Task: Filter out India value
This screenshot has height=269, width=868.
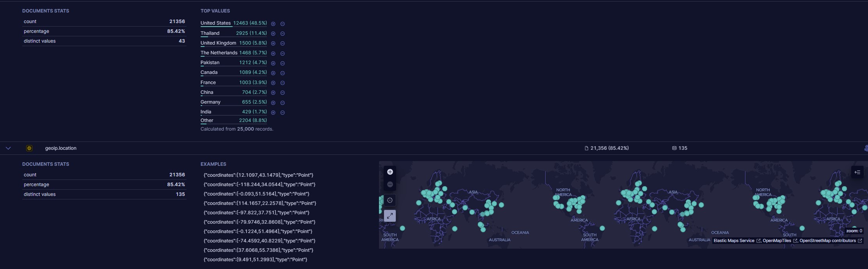Action: 283,113
